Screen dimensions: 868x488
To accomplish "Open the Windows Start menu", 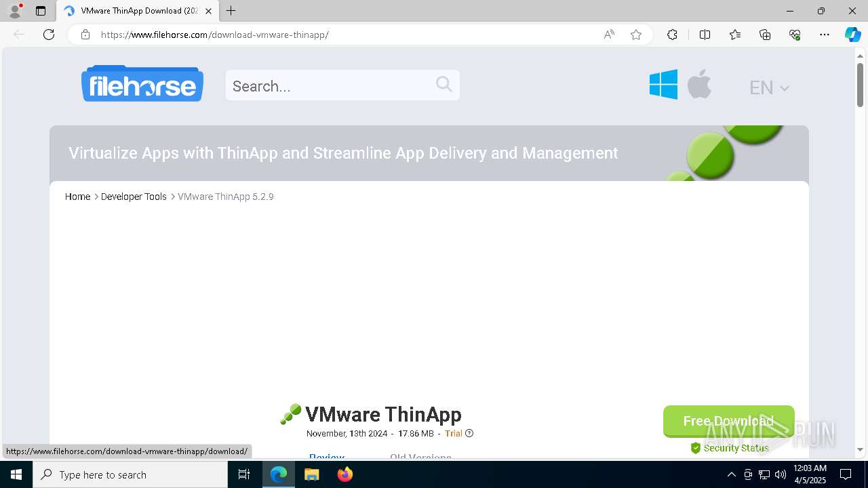I will [x=16, y=474].
